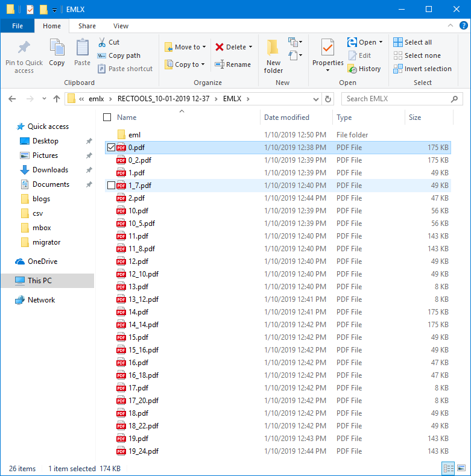Unpin Desktop from Quick access

pyautogui.click(x=89, y=141)
